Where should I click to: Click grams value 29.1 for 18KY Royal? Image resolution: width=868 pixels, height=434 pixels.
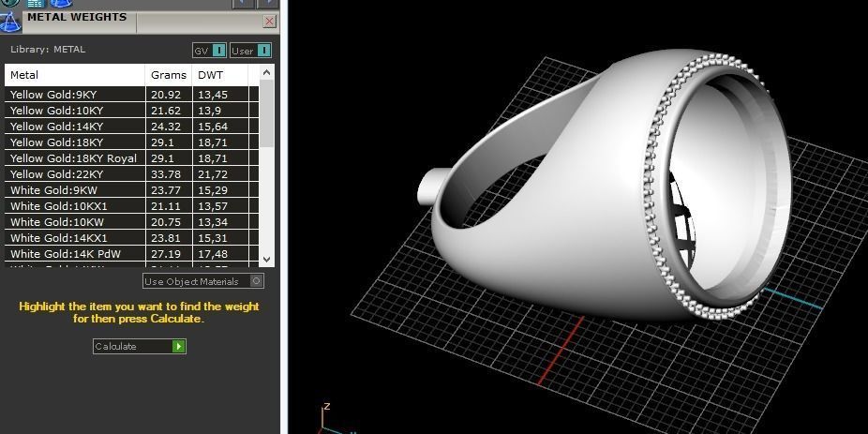[162, 158]
